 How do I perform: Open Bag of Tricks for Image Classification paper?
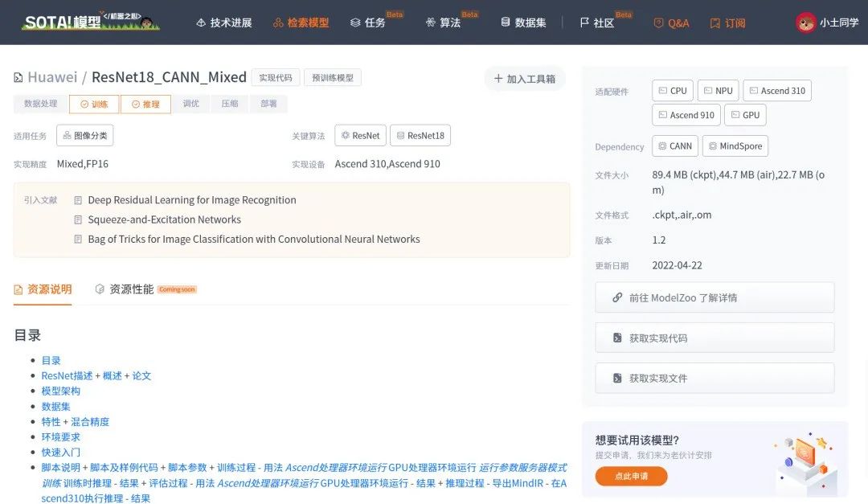[x=254, y=240]
